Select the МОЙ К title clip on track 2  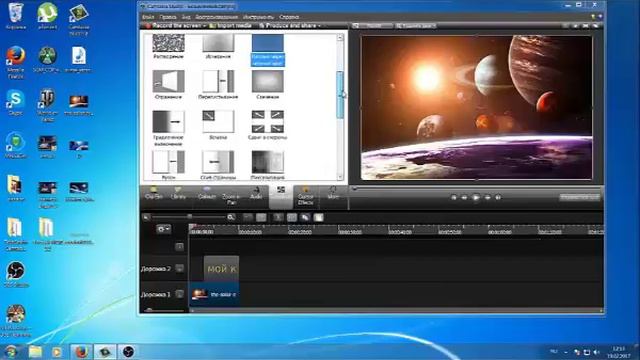221,269
